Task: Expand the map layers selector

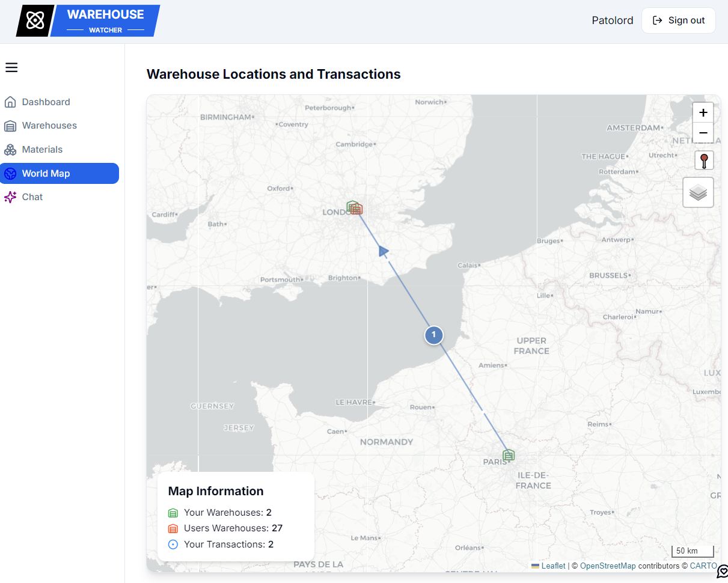Action: (x=698, y=192)
